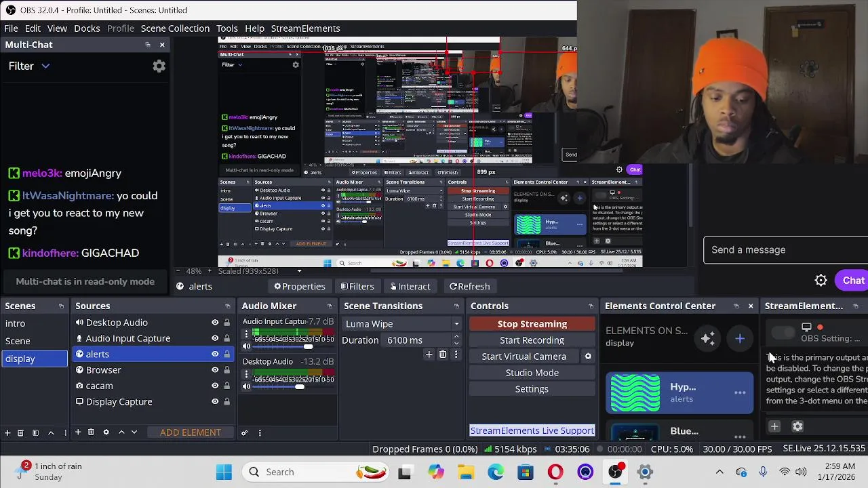Open the Scene Collection menu

pos(175,28)
